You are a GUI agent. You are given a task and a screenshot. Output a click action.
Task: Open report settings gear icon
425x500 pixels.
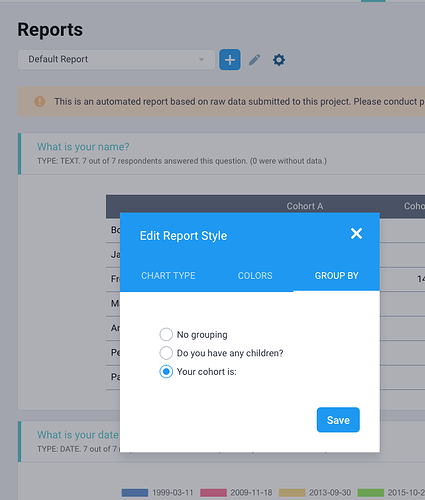coord(279,60)
